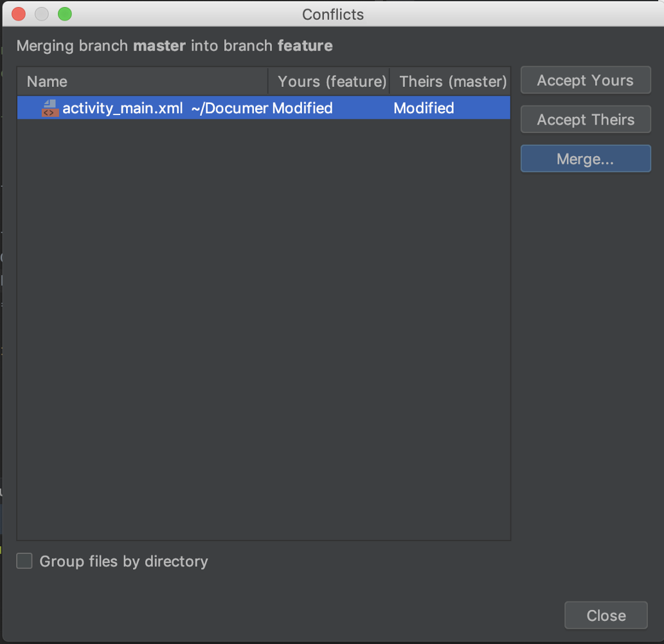Image resolution: width=664 pixels, height=644 pixels.
Task: Enable the Group files by directory checkbox
Action: point(24,561)
